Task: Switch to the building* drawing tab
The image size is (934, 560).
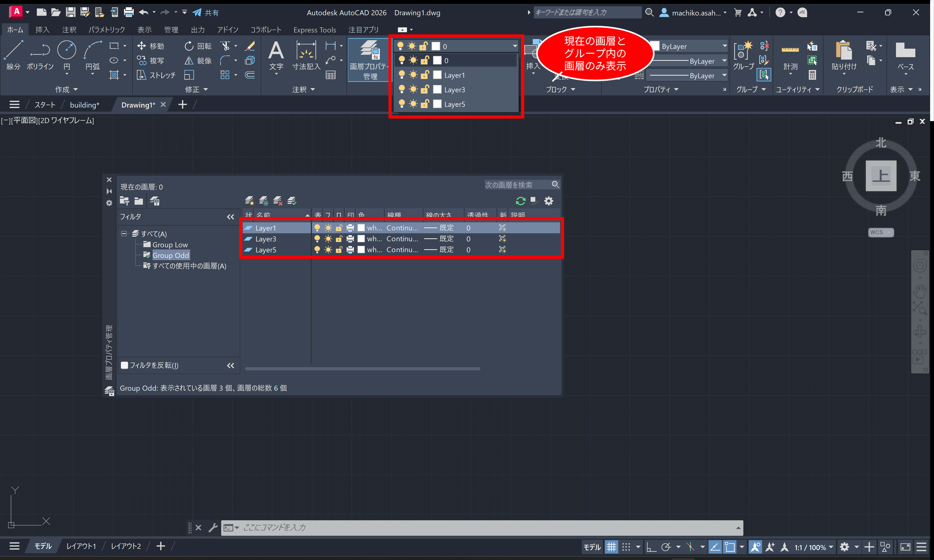Action: pos(85,105)
